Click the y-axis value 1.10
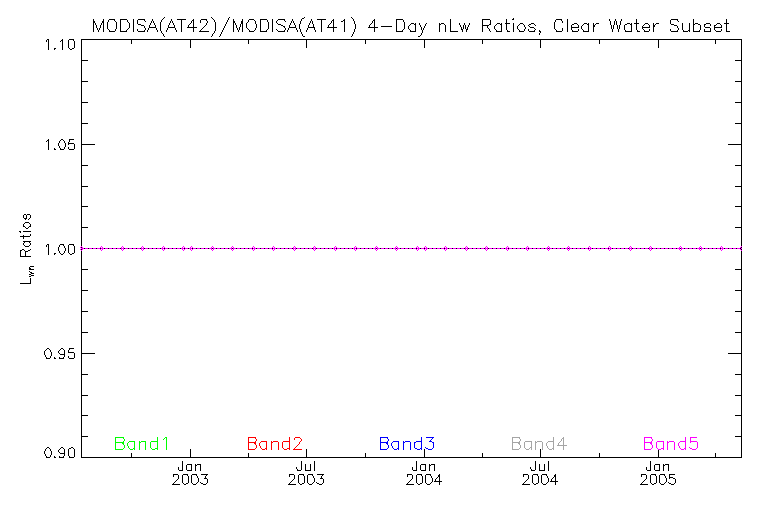This screenshot has width=768, height=512. (60, 45)
